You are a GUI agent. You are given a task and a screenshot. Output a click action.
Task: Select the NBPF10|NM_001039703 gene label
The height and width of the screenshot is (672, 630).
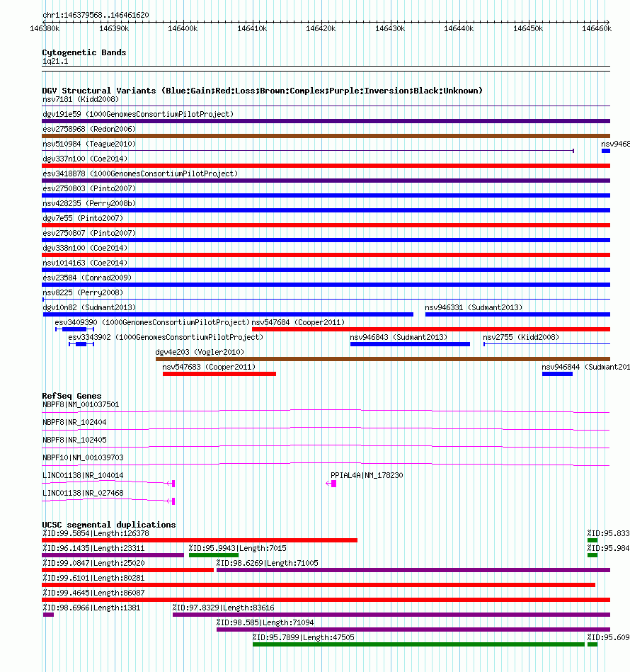pyautogui.click(x=83, y=457)
